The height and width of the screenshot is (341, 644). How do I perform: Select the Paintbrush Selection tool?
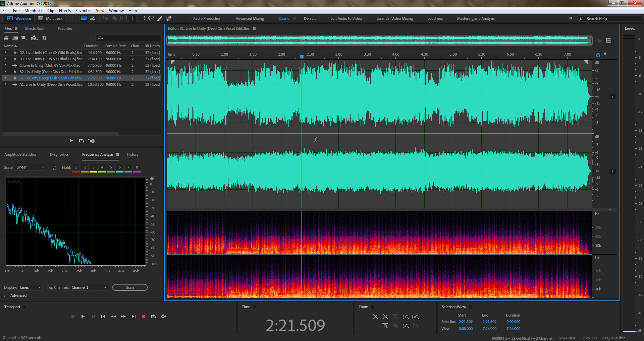160,18
